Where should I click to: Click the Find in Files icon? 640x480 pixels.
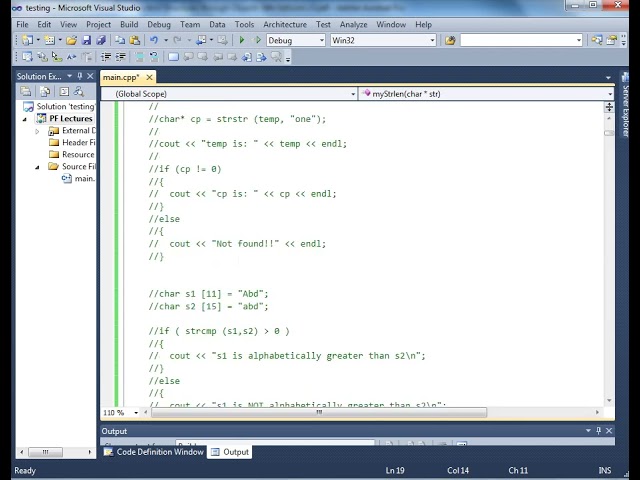[x=450, y=40]
